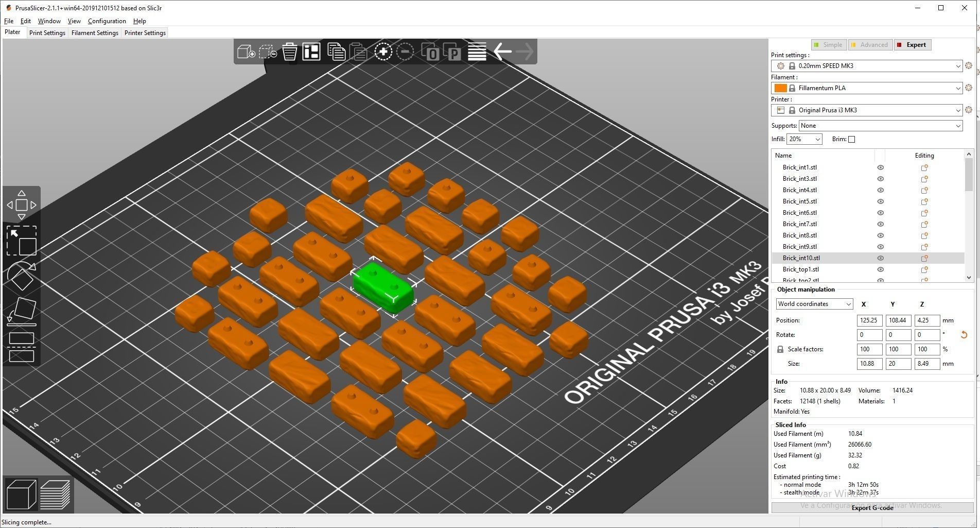Open the Layers editing toolbar icon
This screenshot has width=980, height=528.
click(477, 52)
